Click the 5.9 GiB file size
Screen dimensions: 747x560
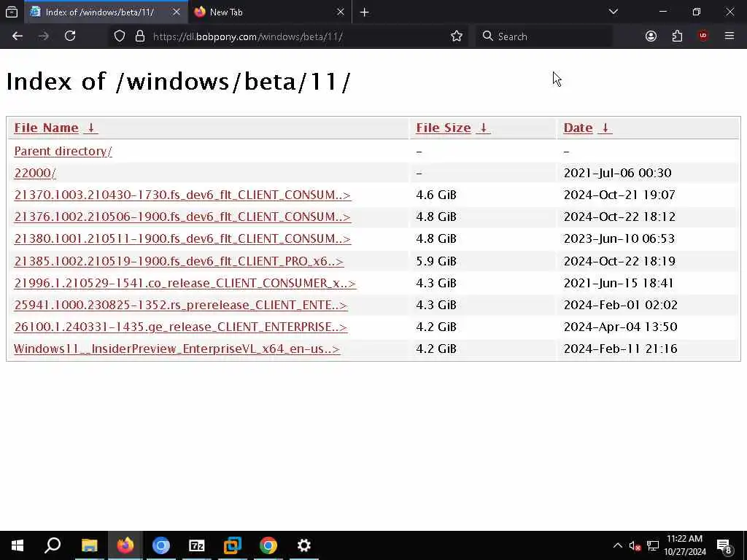point(436,261)
